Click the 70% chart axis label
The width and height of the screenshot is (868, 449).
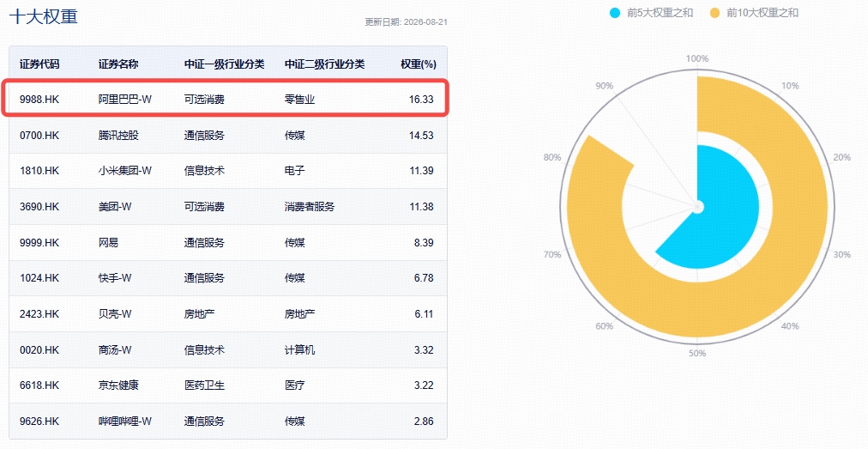(x=552, y=254)
